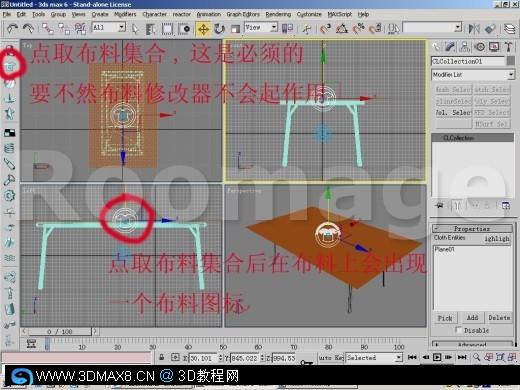Image resolution: width=520 pixels, height=390 pixels.
Task: Toggle the Spinner Snap icon
Action: coord(375,29)
